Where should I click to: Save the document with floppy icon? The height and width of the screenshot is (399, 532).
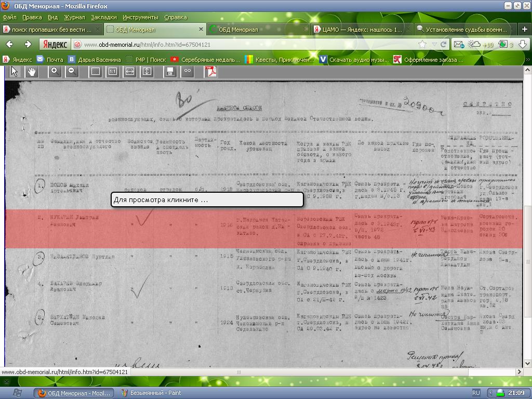pyautogui.click(x=170, y=72)
